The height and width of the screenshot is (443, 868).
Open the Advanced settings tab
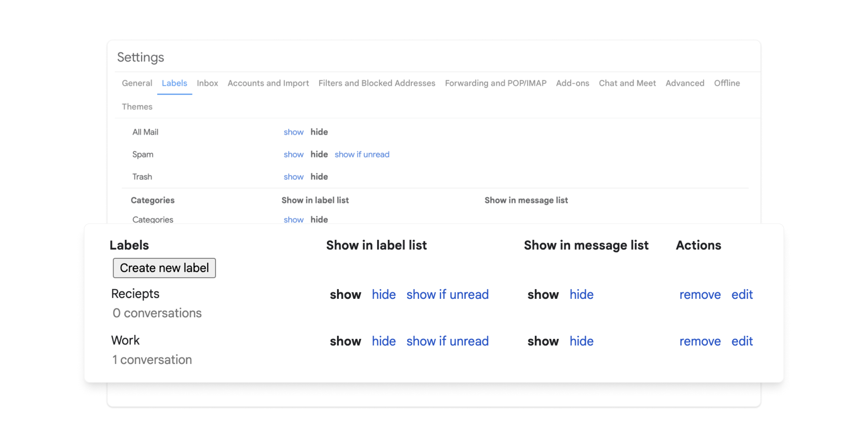coord(685,83)
